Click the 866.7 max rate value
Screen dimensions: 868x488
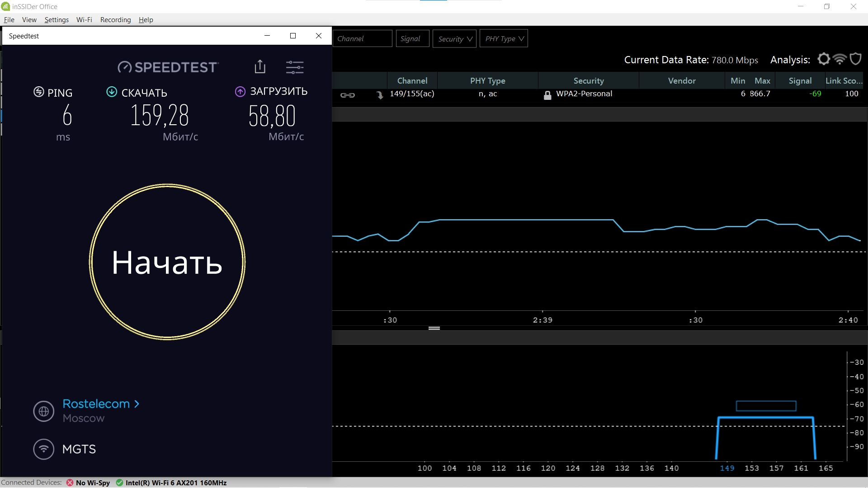pos(760,94)
